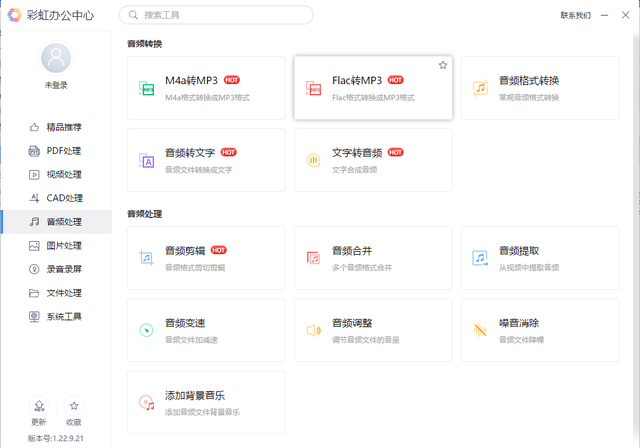Click the 音频剪辑 crop icon
The width and height of the screenshot is (640, 448).
click(x=147, y=258)
